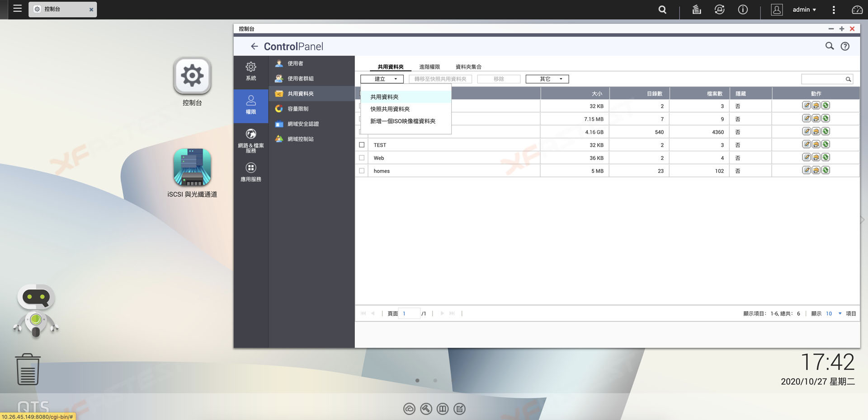This screenshot has width=868, height=420.
Task: Expand admin account dropdown
Action: (x=804, y=9)
